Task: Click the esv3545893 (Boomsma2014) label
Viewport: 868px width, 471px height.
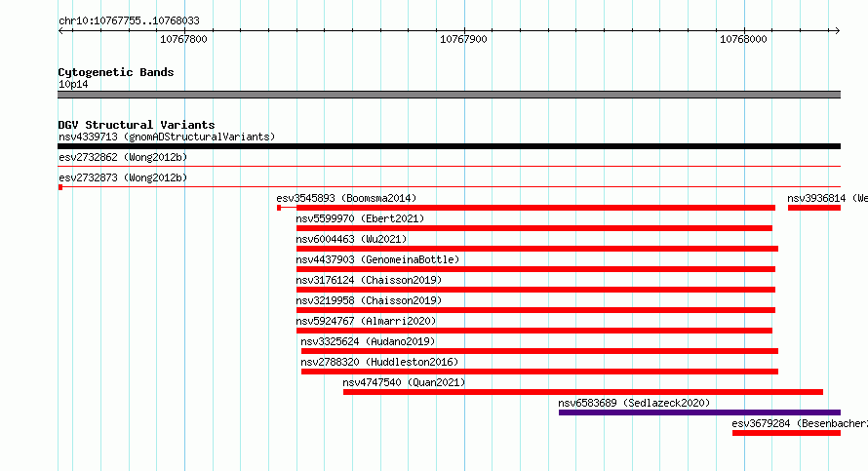Action: tap(346, 198)
